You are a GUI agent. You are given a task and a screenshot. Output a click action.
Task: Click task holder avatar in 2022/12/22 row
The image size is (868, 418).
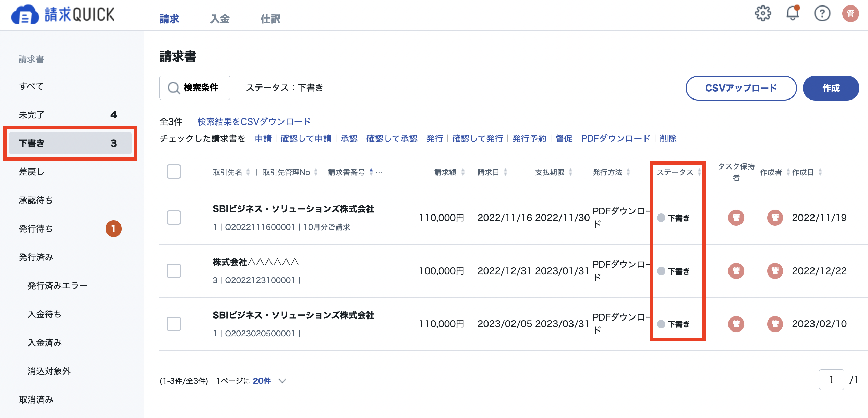(736, 271)
